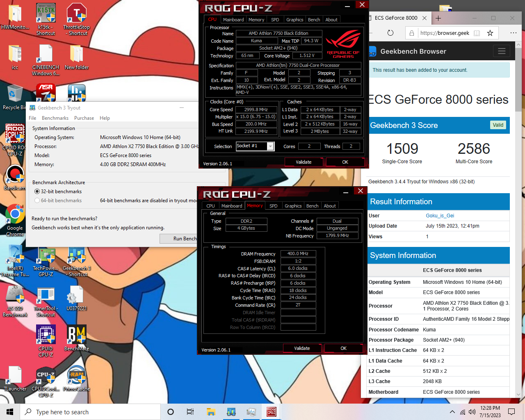The height and width of the screenshot is (420, 525).
Task: Launch the BenchMate desktop icon
Action: pos(76,338)
